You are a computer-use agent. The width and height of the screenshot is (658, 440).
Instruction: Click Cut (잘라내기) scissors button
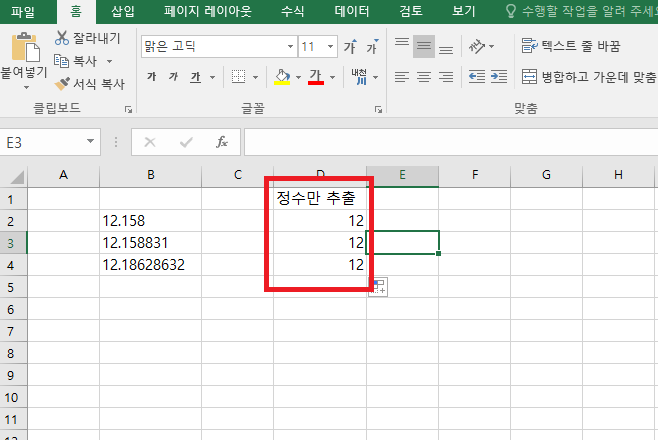point(88,38)
